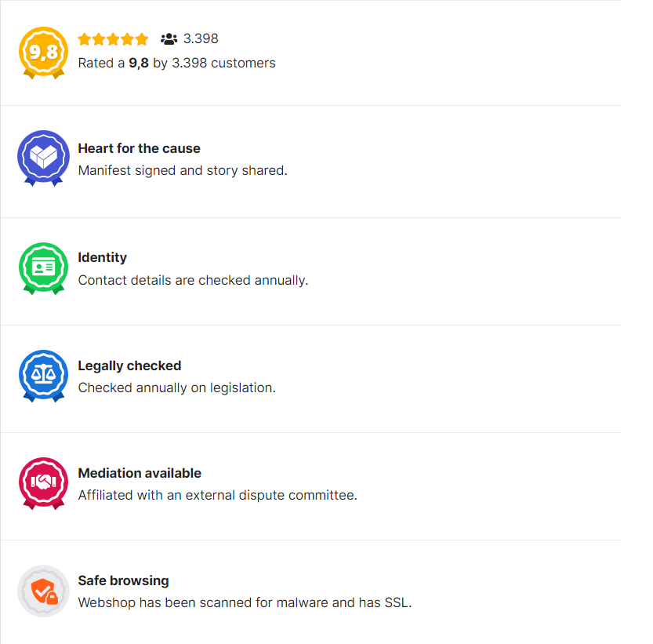Click Affiliated with an external dispute committee
The image size is (653, 644).
click(x=218, y=495)
